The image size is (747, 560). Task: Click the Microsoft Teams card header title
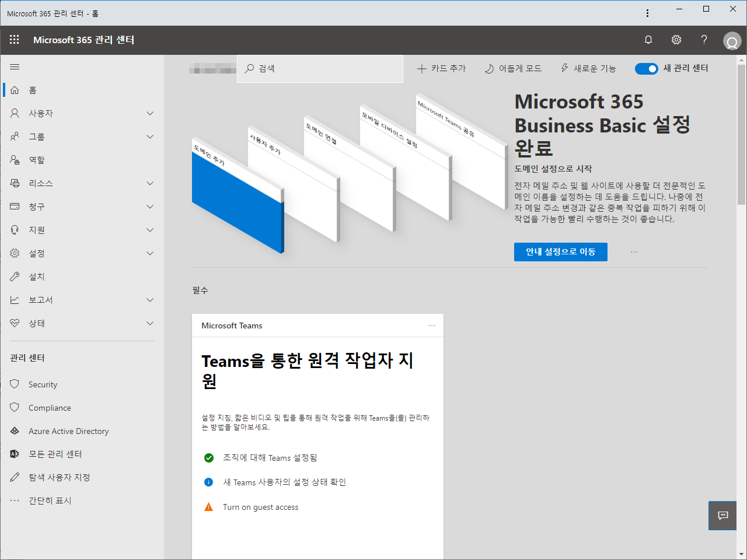[232, 325]
